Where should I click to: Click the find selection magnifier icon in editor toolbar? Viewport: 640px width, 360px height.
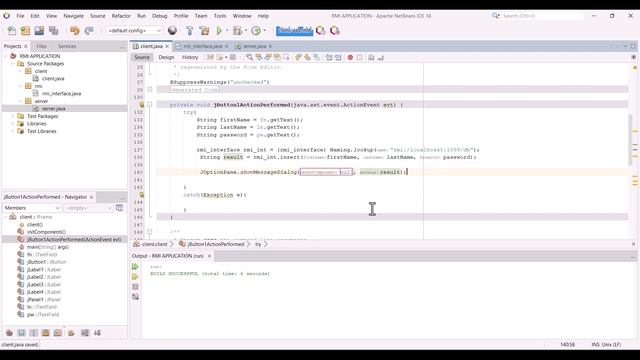pos(249,58)
